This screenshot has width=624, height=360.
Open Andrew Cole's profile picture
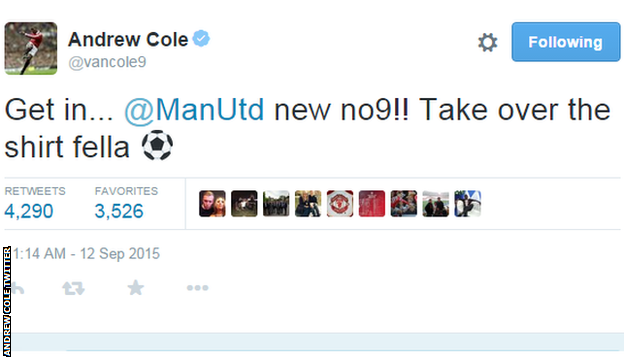point(31,48)
